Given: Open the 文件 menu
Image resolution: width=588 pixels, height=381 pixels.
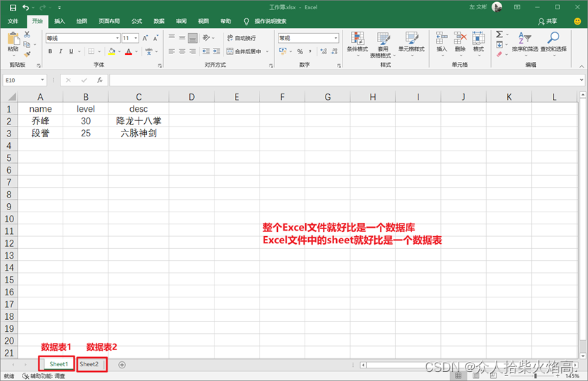Looking at the screenshot, I should (x=13, y=21).
